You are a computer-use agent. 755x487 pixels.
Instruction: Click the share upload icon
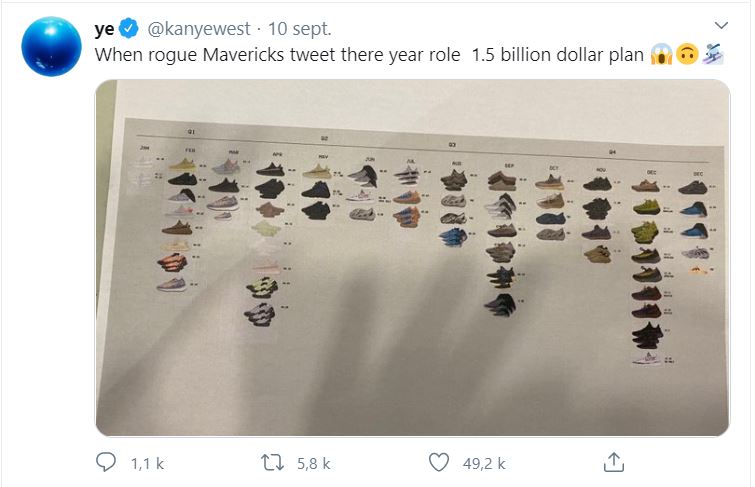point(615,462)
